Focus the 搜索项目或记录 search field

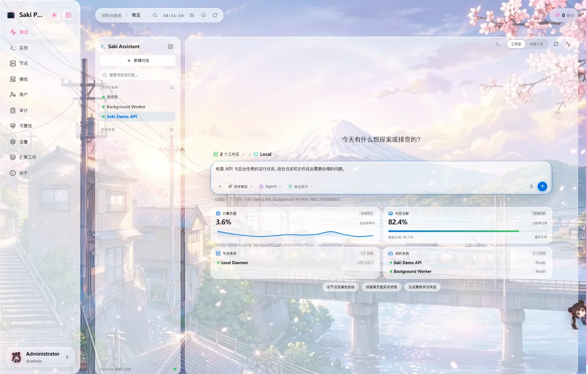(x=138, y=75)
